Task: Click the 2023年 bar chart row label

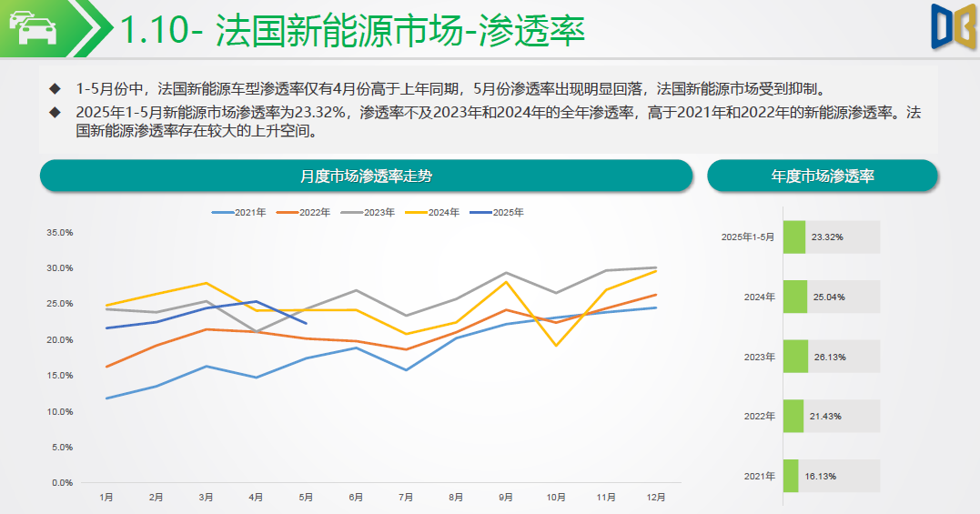Action: tap(760, 358)
